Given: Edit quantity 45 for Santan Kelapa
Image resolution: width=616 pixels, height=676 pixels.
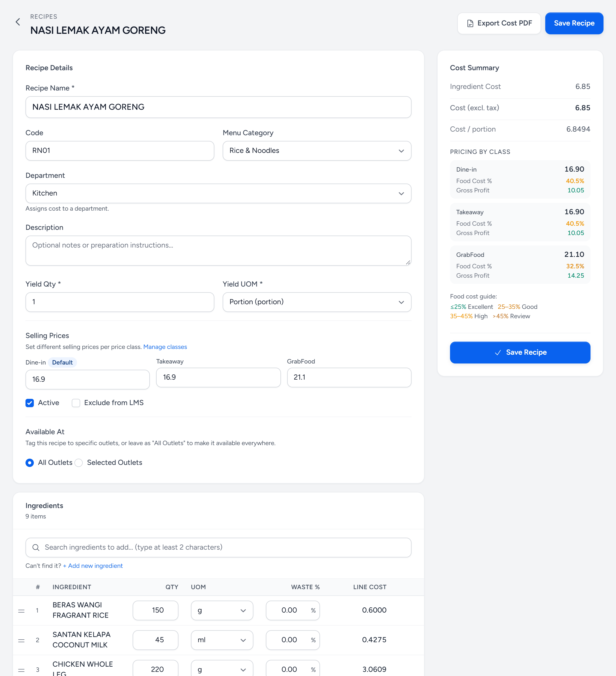Looking at the screenshot, I should click(155, 640).
